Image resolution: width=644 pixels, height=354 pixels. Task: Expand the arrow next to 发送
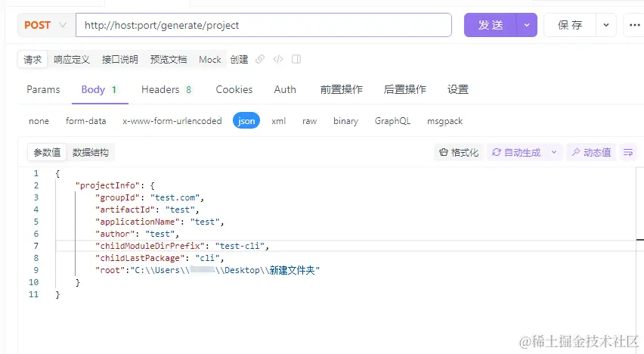click(x=527, y=25)
